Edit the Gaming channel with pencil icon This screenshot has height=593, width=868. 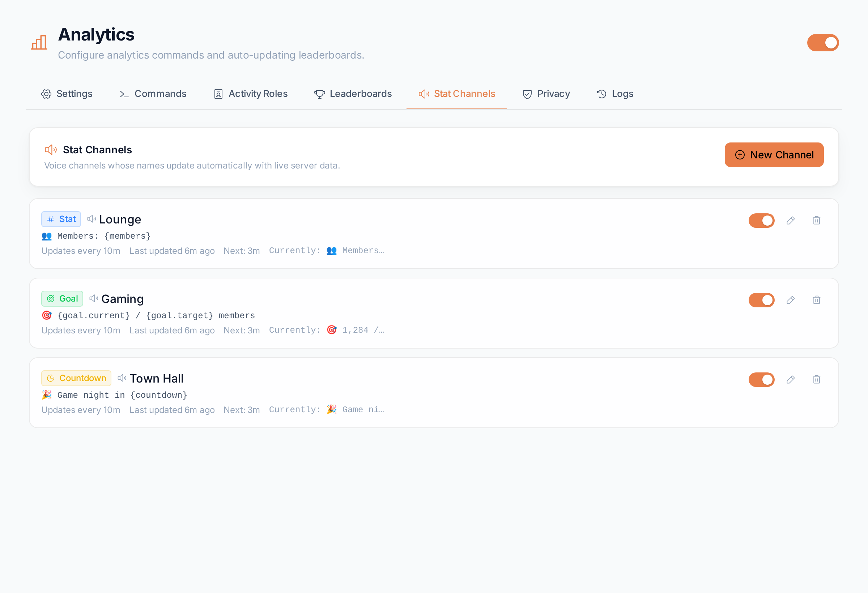point(790,300)
